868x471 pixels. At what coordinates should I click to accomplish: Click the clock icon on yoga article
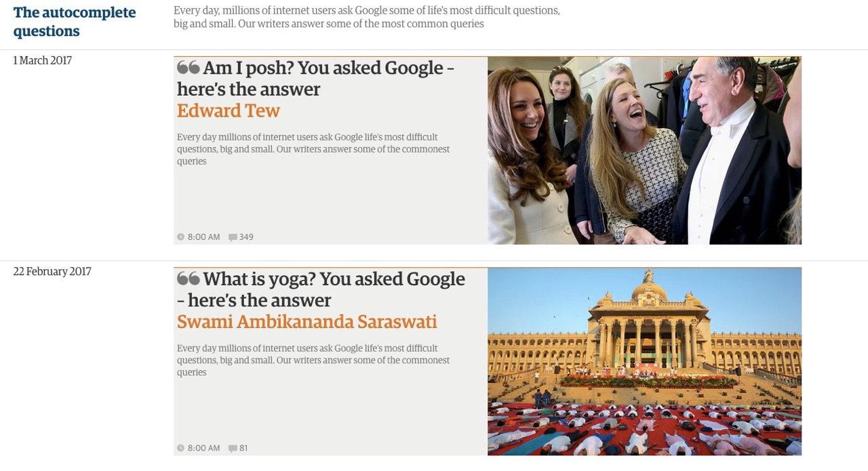tap(180, 448)
